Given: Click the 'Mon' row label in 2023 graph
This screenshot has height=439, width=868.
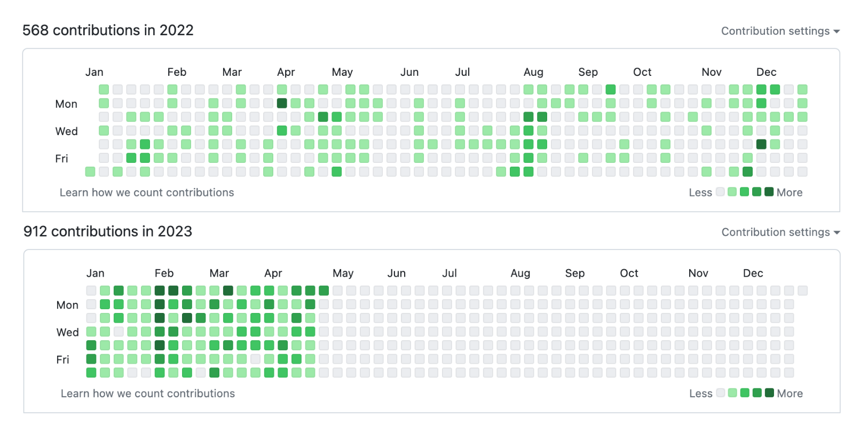Looking at the screenshot, I should click(67, 305).
